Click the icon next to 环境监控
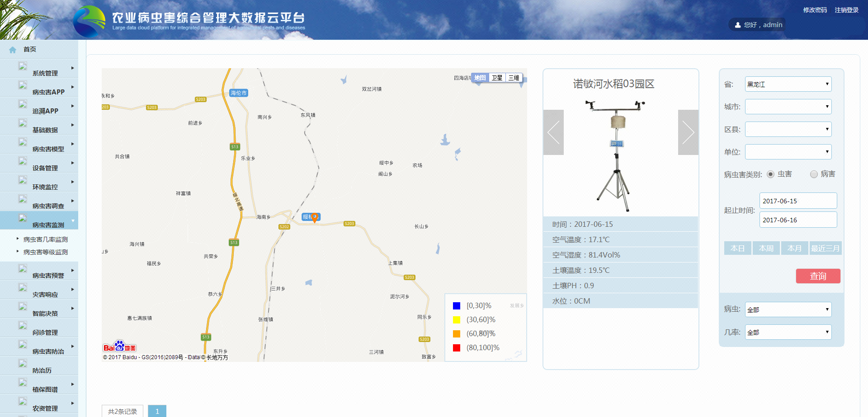The image size is (868, 417). coord(23,180)
